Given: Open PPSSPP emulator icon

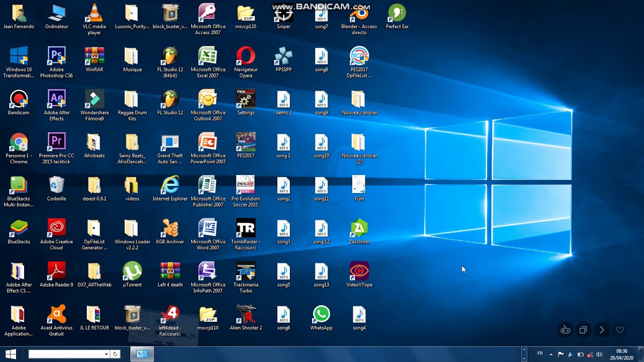Looking at the screenshot, I should (283, 60).
